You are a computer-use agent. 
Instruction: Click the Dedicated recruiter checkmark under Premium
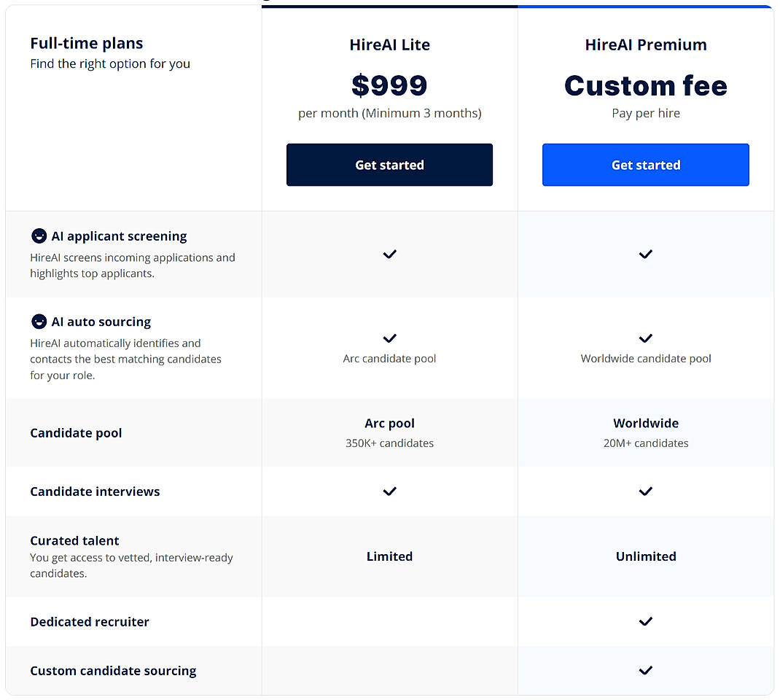(x=646, y=621)
